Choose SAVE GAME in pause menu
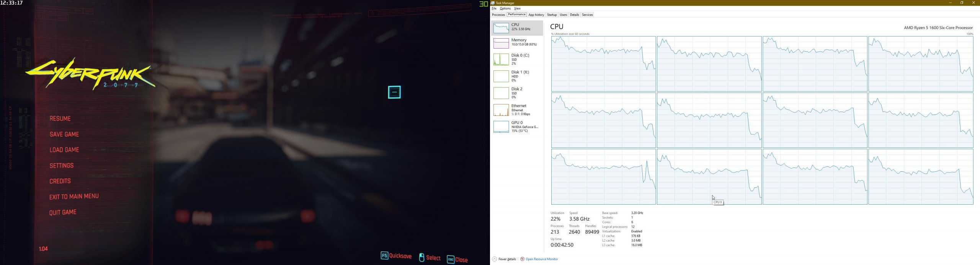This screenshot has height=265, width=980. coord(64,134)
